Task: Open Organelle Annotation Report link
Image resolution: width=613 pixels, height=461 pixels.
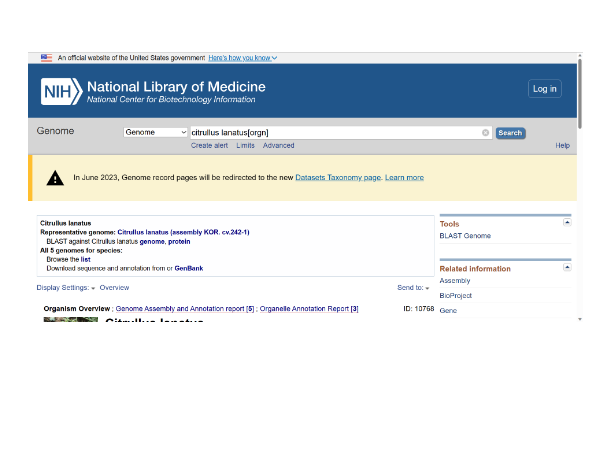Action: click(x=309, y=309)
